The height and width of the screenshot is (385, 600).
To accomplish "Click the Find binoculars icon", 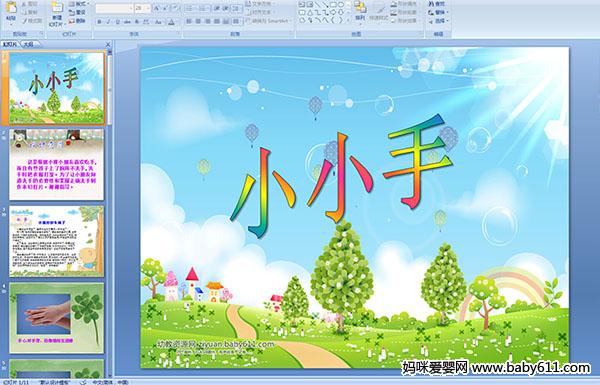I will pyautogui.click(x=431, y=4).
